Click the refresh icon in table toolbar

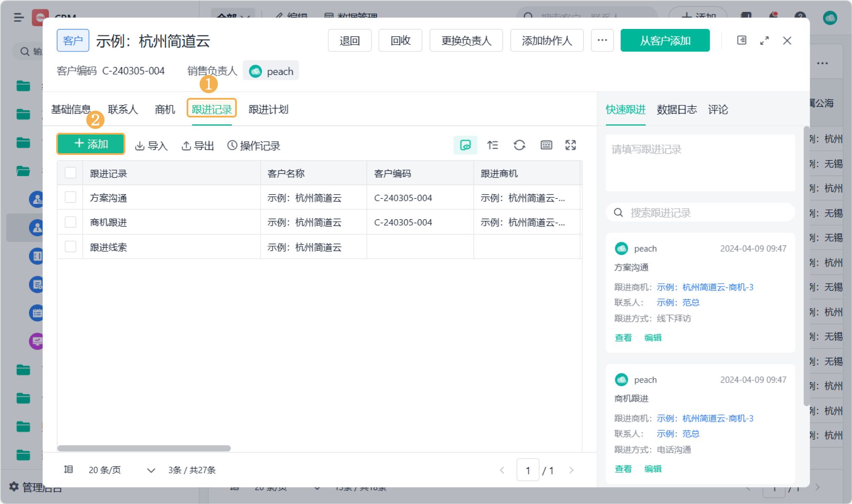(519, 145)
